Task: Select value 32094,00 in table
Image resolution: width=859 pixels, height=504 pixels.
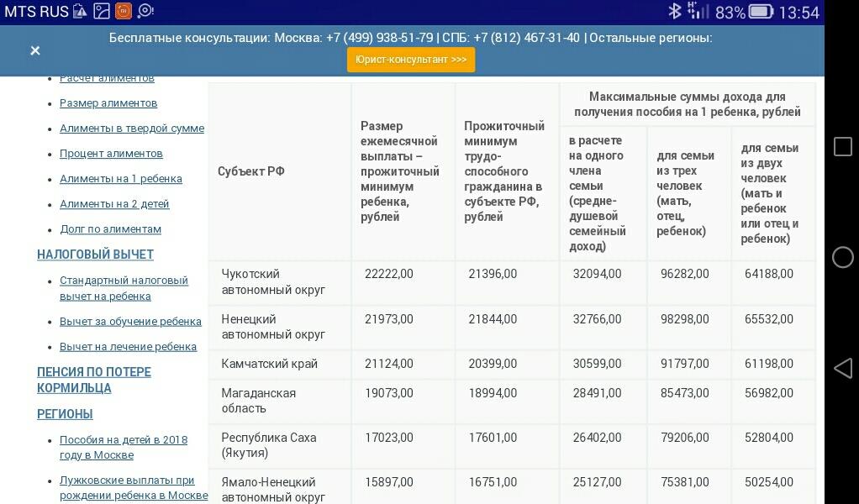Action: pyautogui.click(x=597, y=274)
